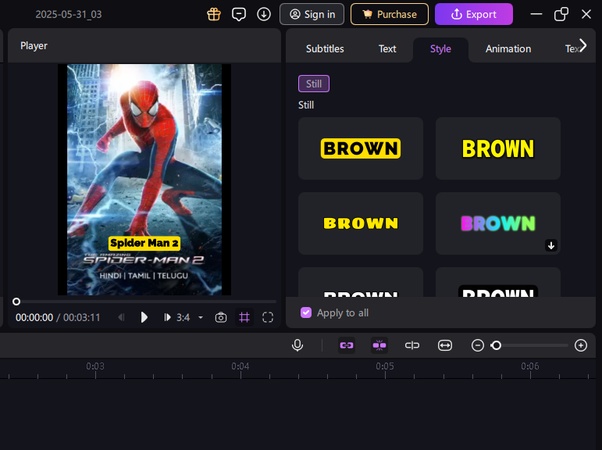The image size is (602, 450).
Task: Step to the next frame
Action: 167,317
